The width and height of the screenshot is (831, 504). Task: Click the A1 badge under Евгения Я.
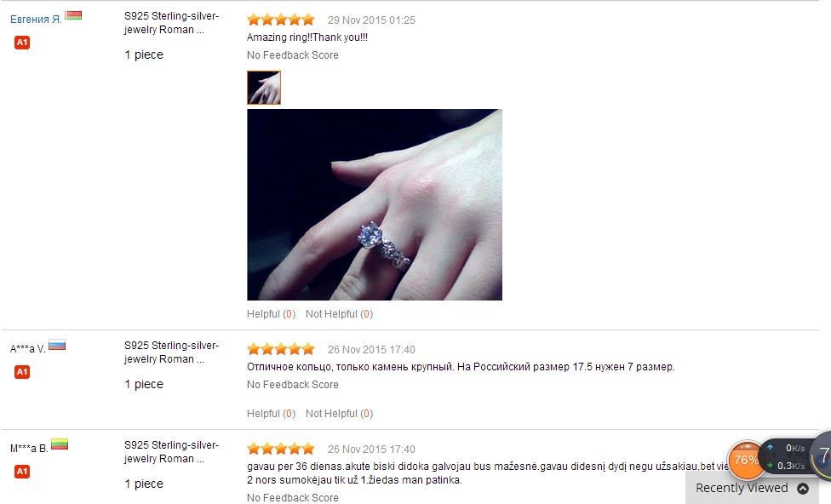tap(22, 43)
